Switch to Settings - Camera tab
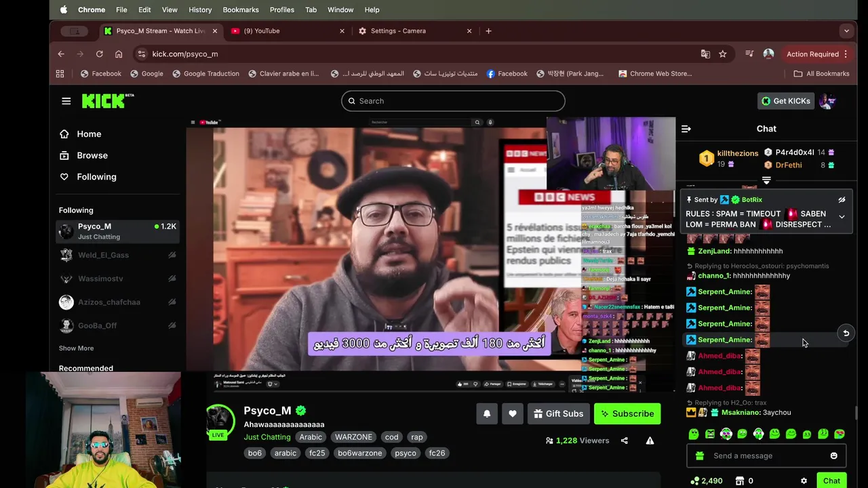Screen dimensions: 868x488 click(x=414, y=30)
